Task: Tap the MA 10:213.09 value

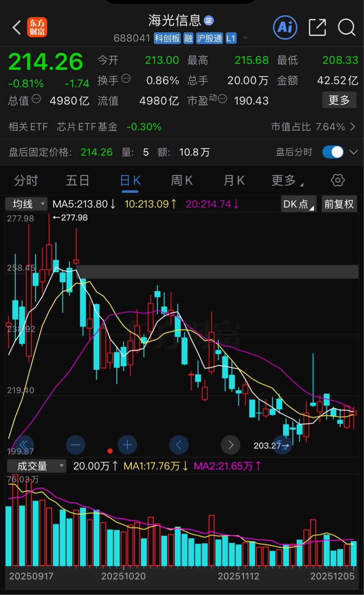Action: click(x=150, y=204)
